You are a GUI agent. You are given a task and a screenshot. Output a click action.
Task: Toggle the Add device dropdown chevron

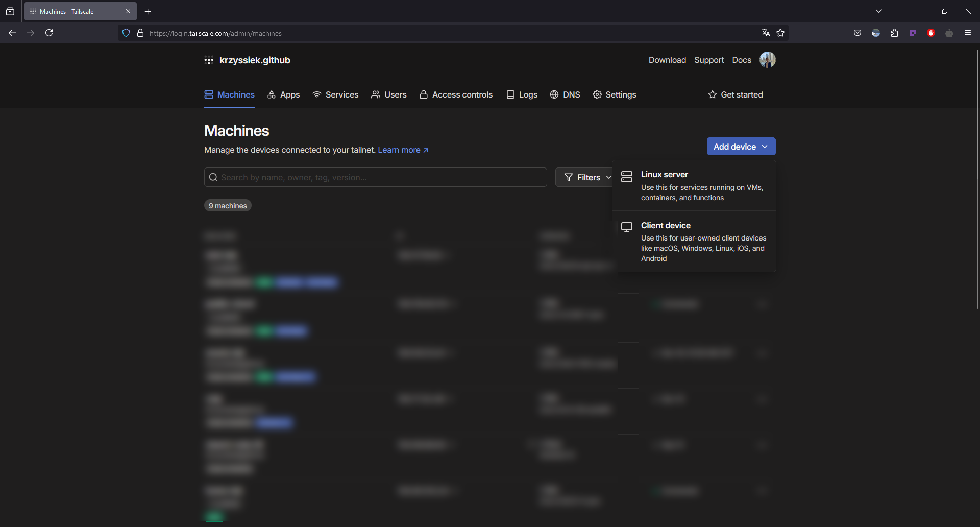pos(765,147)
